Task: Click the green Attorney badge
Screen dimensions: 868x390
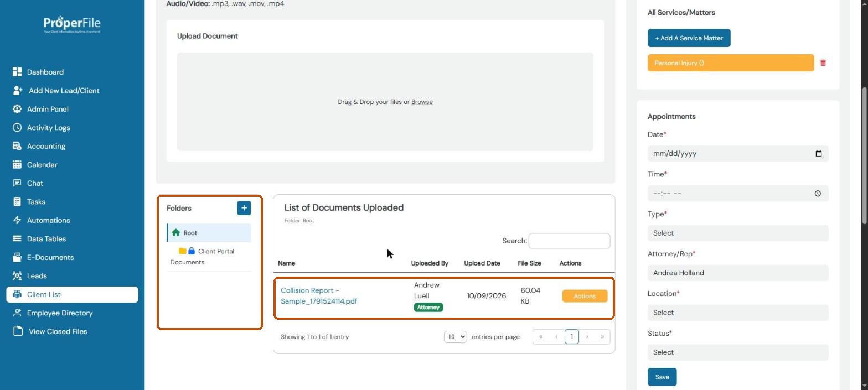Action: 428,307
